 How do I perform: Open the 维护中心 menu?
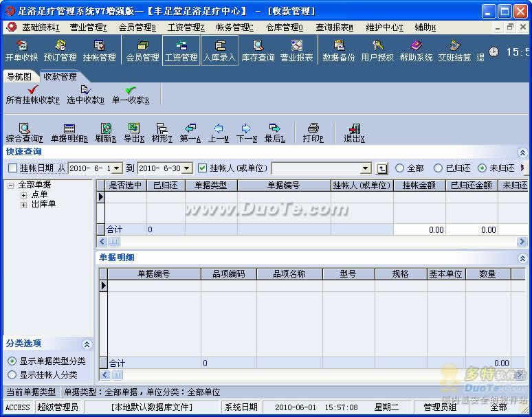tap(384, 27)
